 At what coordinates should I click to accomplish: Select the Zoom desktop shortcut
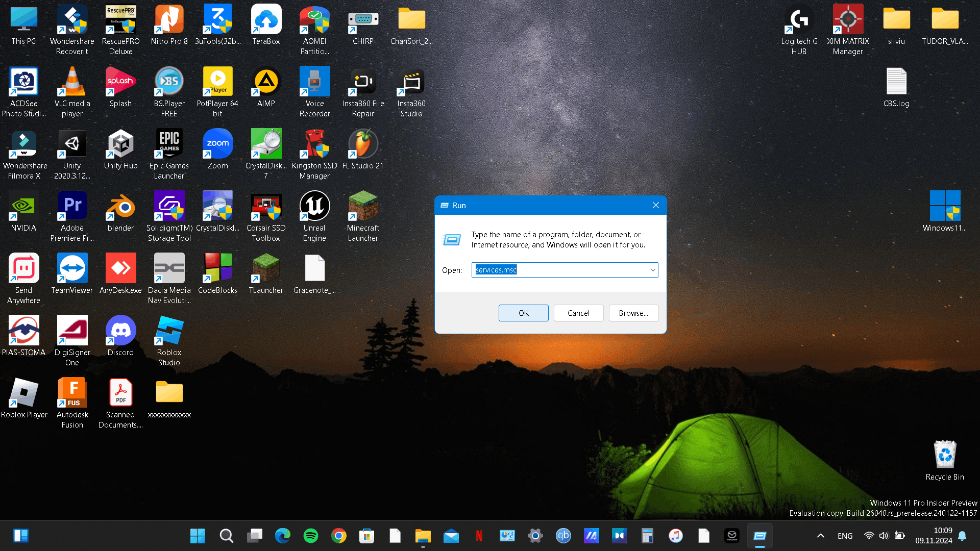217,149
